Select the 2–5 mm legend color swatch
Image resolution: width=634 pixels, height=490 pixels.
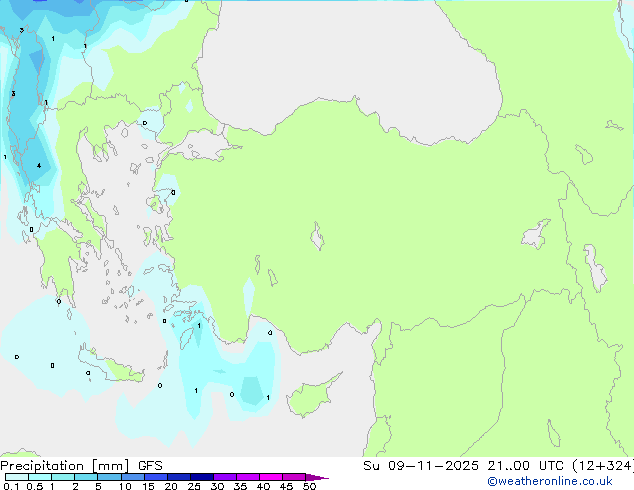click(x=86, y=477)
